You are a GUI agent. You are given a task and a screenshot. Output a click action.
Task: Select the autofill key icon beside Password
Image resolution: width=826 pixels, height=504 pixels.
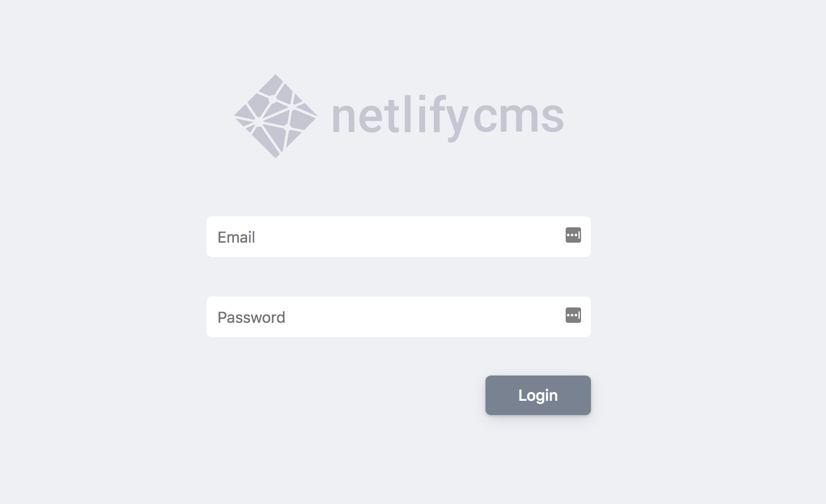tap(573, 315)
